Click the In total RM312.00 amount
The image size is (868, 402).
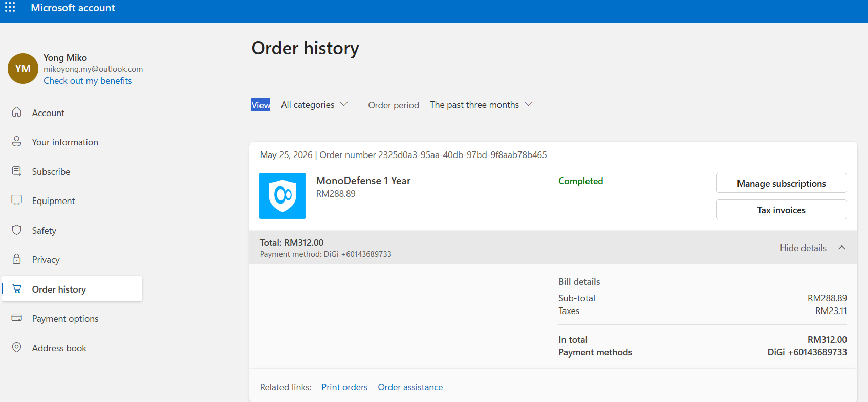click(827, 340)
